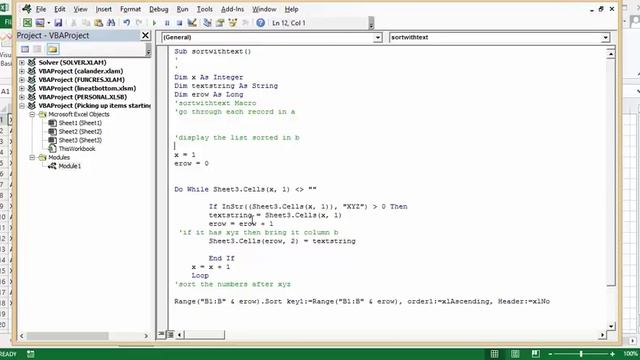The height and width of the screenshot is (360, 640).
Task: Collapse the Modules folder
Action: [x=32, y=157]
